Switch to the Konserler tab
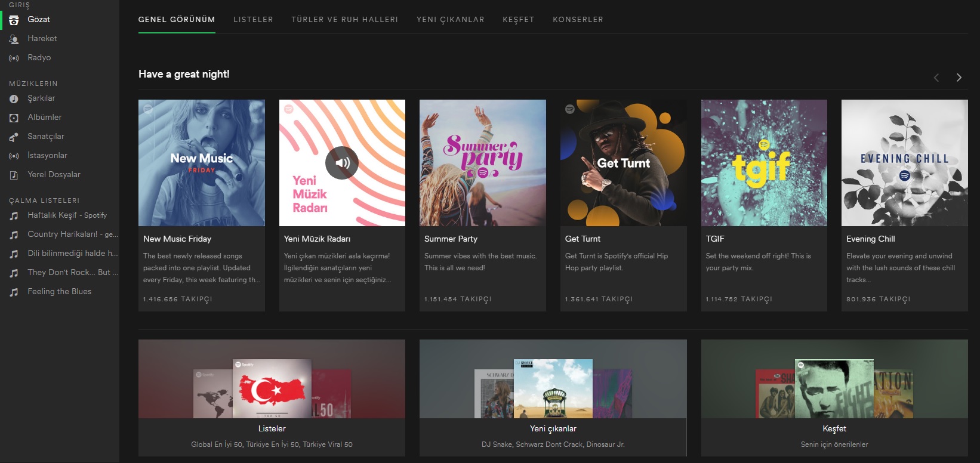Image resolution: width=980 pixels, height=463 pixels. pyautogui.click(x=578, y=20)
